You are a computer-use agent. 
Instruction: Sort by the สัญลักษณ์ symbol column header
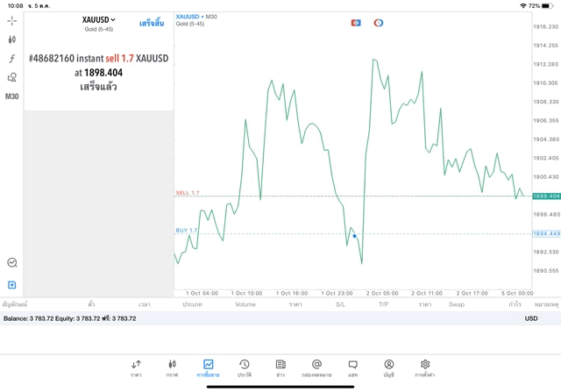pyautogui.click(x=15, y=304)
